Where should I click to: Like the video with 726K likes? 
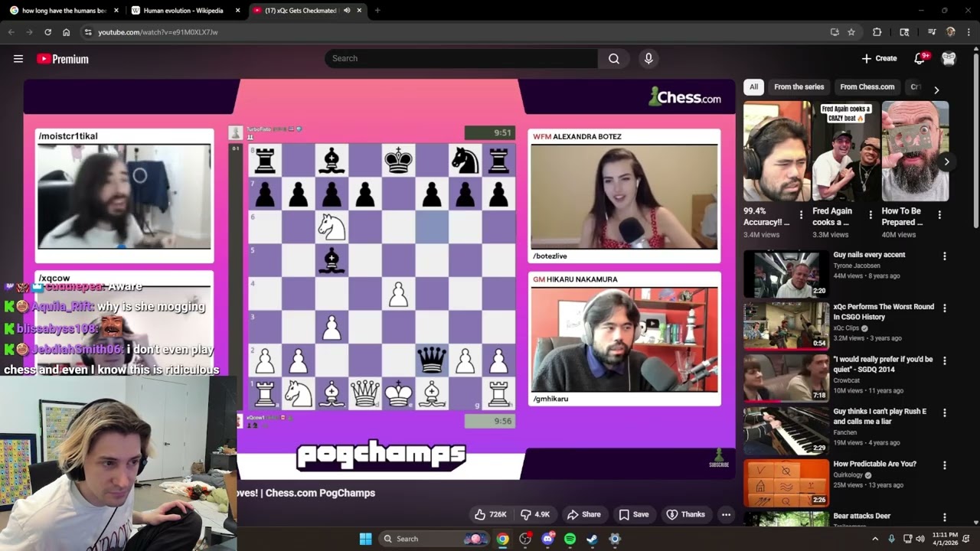click(490, 514)
